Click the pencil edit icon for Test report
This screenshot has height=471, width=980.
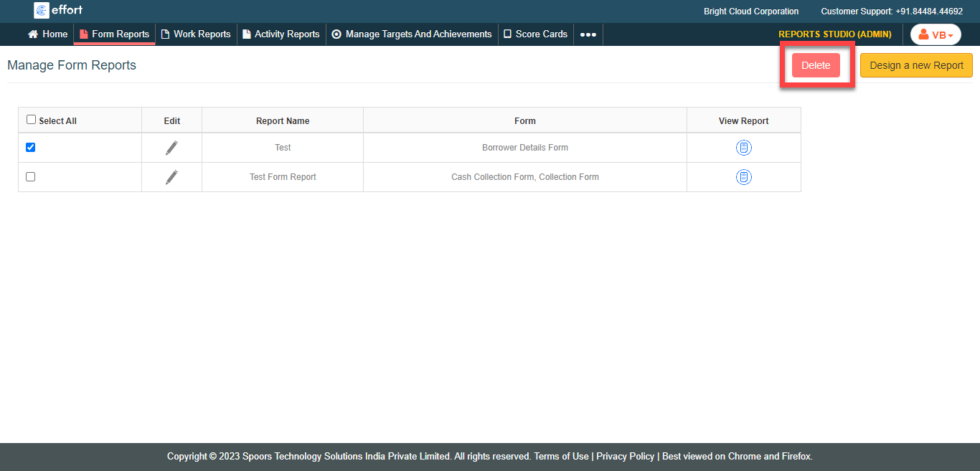pos(171,148)
